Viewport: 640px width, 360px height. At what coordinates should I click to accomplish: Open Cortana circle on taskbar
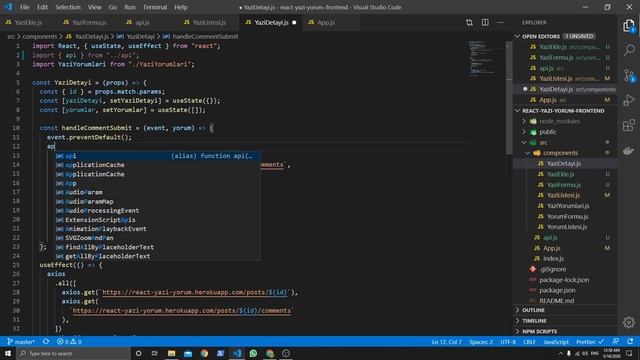tap(138, 353)
